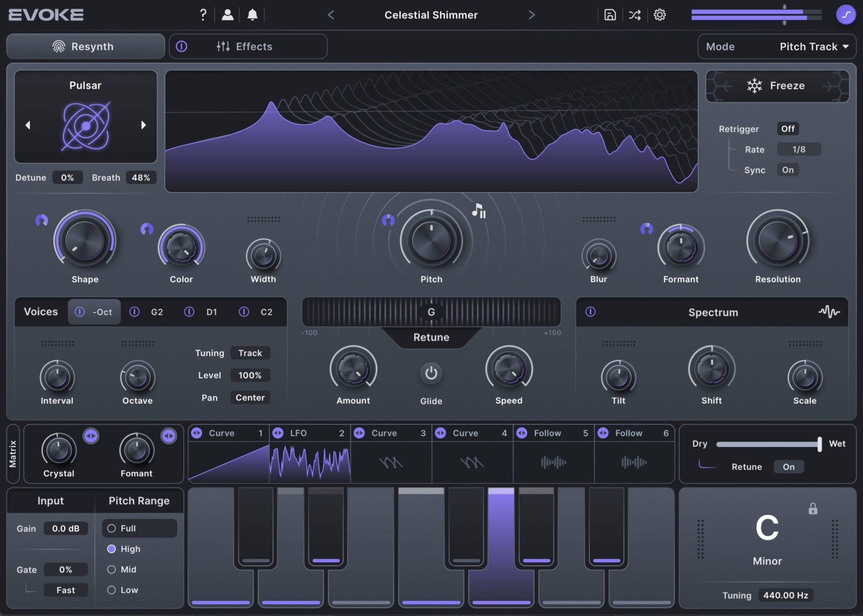863x616 pixels.
Task: Click the user account icon
Action: click(228, 15)
